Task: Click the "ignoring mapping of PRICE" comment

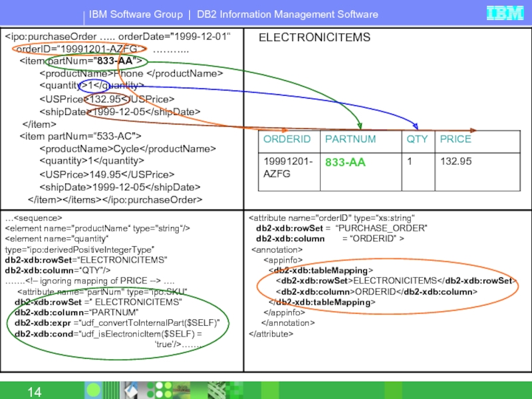Action: (90, 281)
